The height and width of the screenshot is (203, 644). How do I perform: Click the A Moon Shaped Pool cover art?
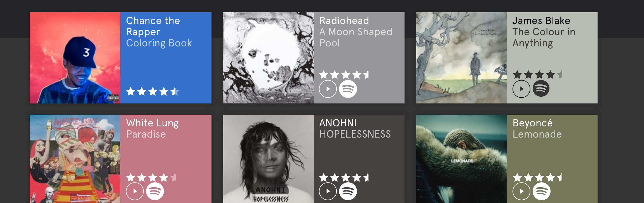tap(269, 58)
